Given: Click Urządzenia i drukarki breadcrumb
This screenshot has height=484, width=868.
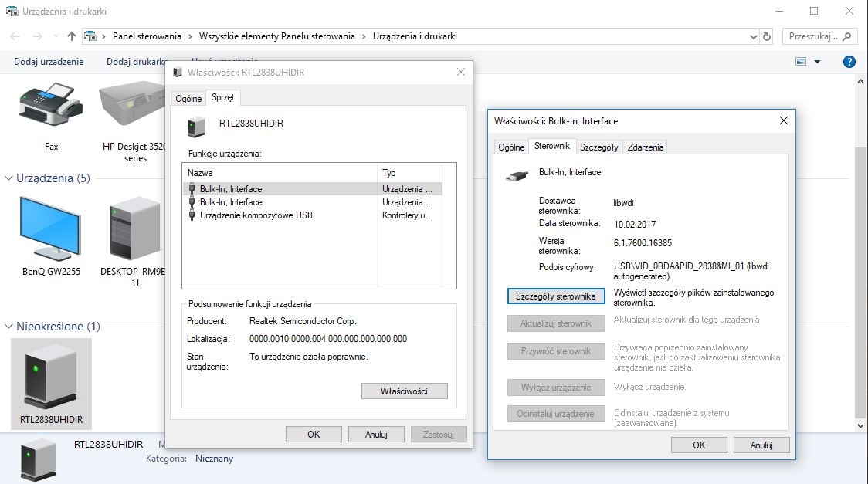Looking at the screenshot, I should click(415, 36).
